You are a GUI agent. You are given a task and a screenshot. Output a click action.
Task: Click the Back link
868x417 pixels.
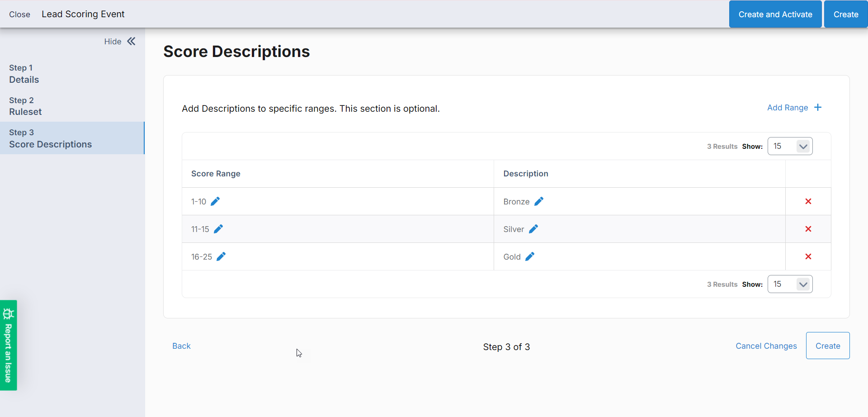(181, 346)
